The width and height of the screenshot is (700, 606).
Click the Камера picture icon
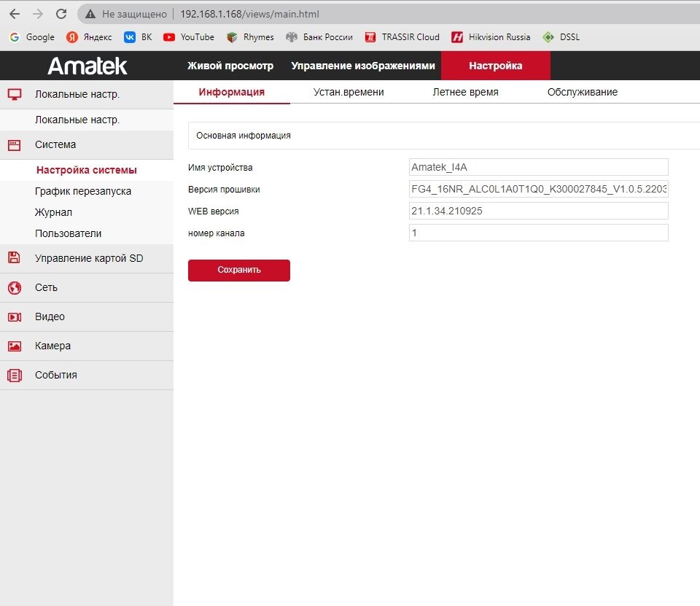[15, 346]
